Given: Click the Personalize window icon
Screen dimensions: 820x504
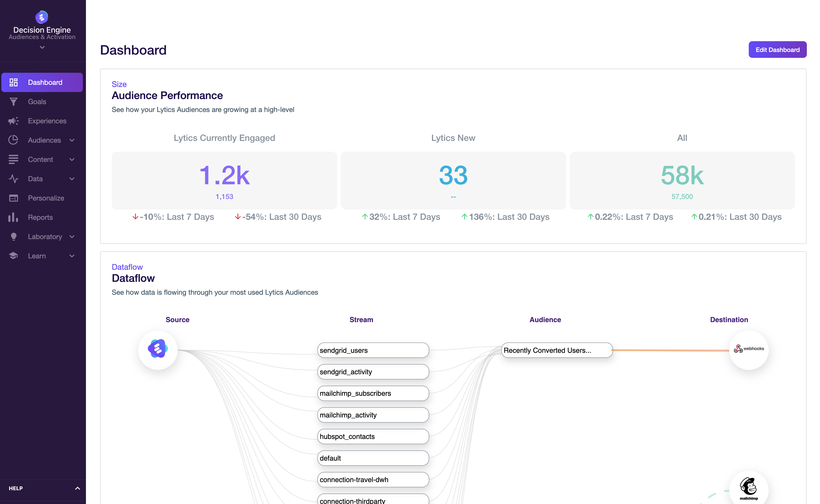Looking at the screenshot, I should (x=13, y=198).
